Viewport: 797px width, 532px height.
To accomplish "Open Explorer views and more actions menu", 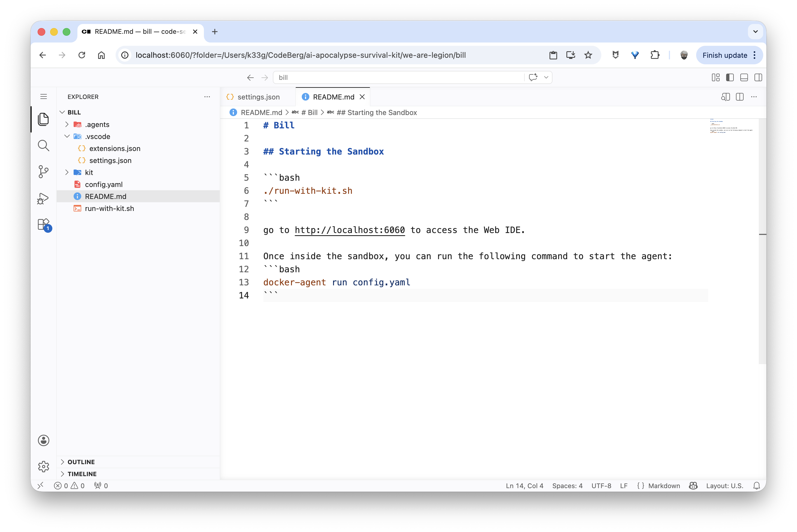I will tap(207, 97).
